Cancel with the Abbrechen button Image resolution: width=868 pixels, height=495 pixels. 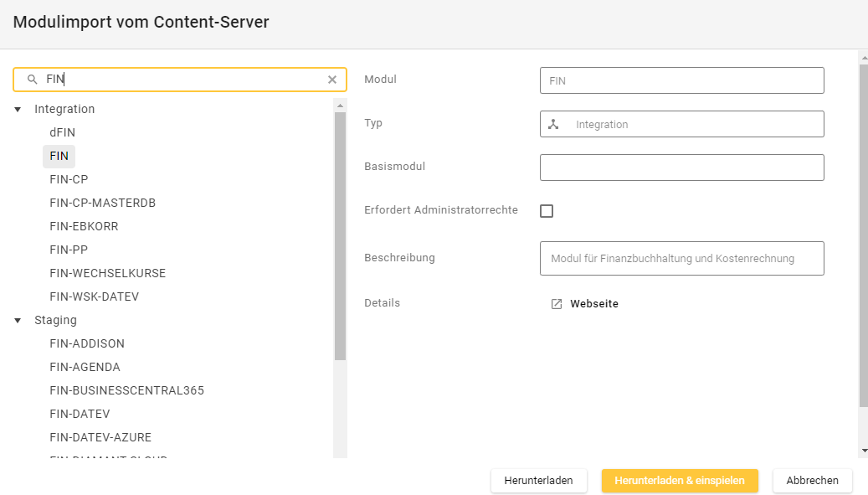pyautogui.click(x=812, y=481)
